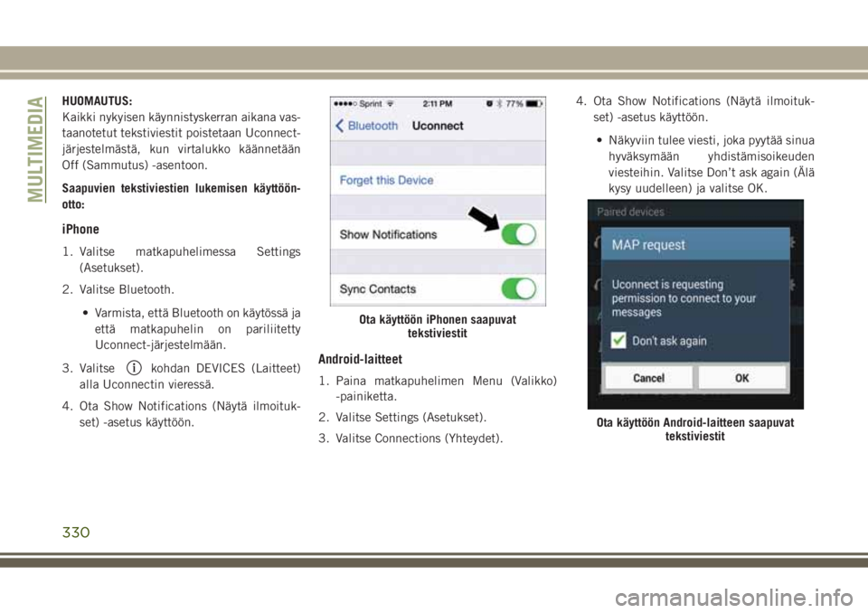The width and height of the screenshot is (868, 613).
Task: Click the Show Notifications label
Action: click(x=388, y=235)
